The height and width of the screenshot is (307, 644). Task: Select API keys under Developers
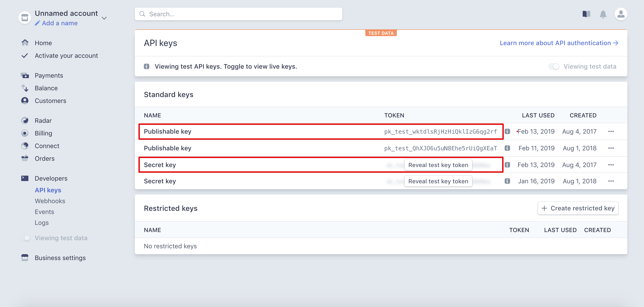tap(48, 190)
